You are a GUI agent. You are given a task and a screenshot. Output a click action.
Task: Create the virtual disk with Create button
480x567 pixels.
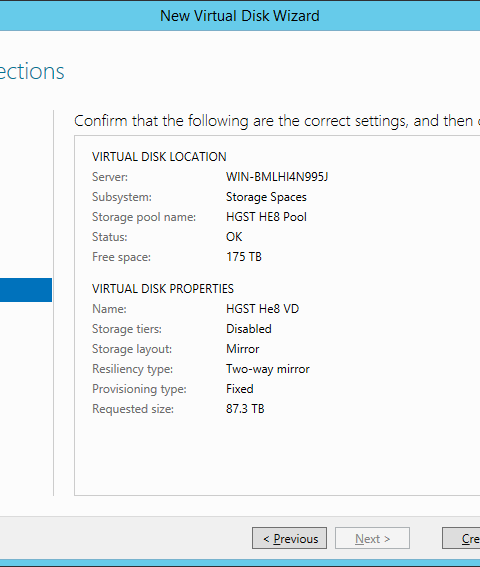coord(461,538)
